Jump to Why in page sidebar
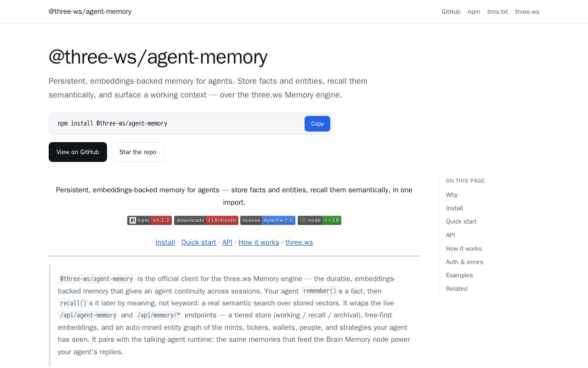Image resolution: width=588 pixels, height=368 pixels. pyautogui.click(x=452, y=195)
